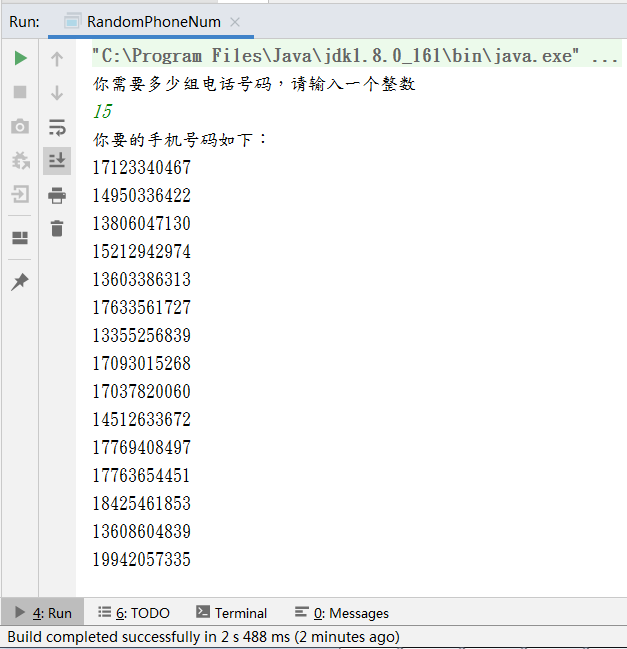
Task: Stop the running process square icon
Action: tap(20, 92)
